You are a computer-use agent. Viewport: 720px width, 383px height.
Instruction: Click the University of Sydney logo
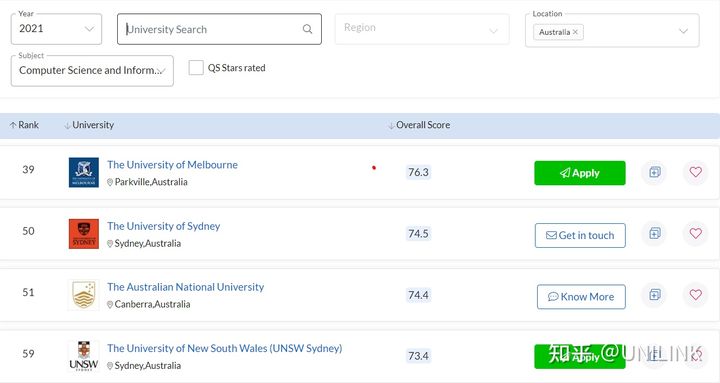(84, 234)
